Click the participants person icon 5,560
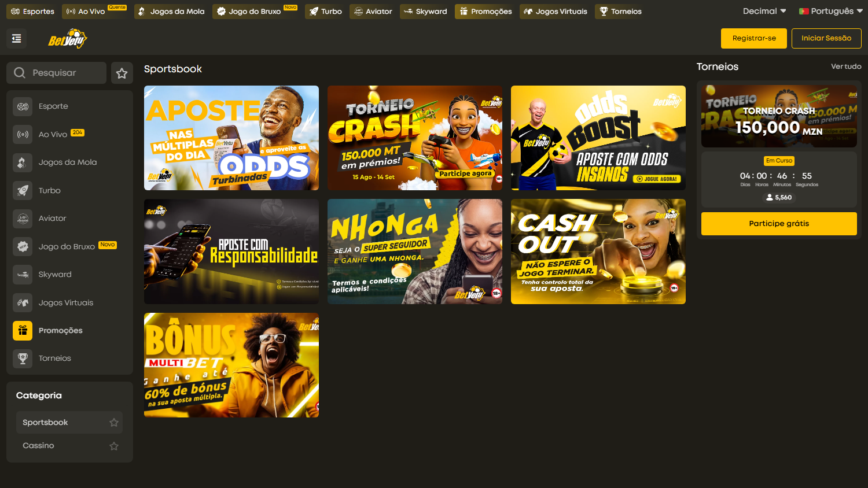Viewport: 868px width, 488px height. pos(769,197)
